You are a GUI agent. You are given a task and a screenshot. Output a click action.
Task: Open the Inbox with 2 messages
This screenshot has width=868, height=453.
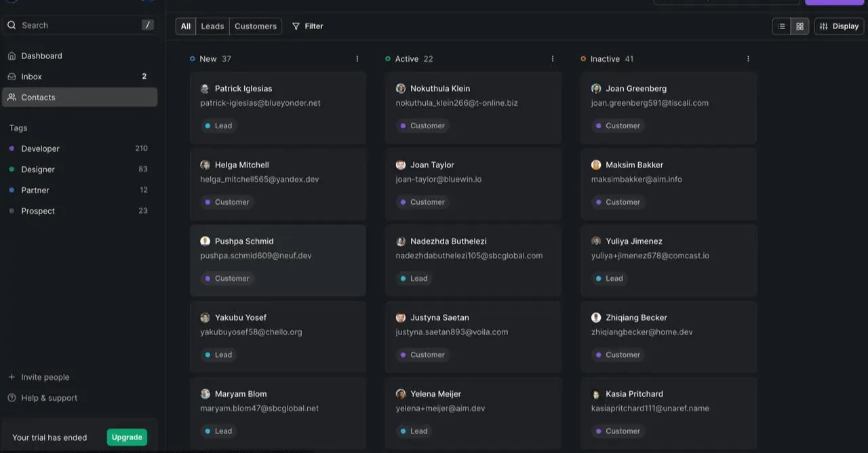31,77
